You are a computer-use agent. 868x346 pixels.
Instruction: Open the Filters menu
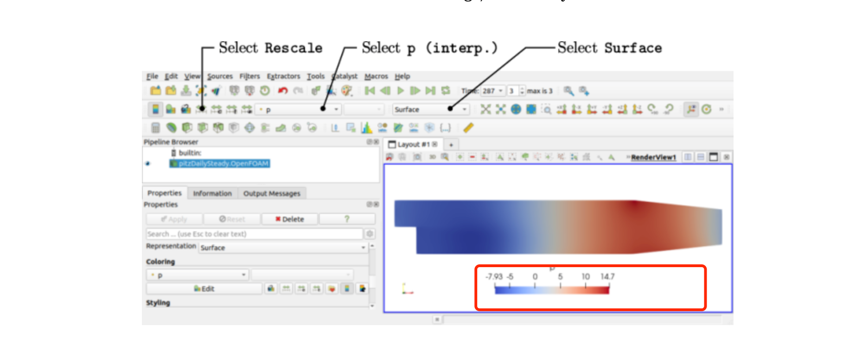249,76
